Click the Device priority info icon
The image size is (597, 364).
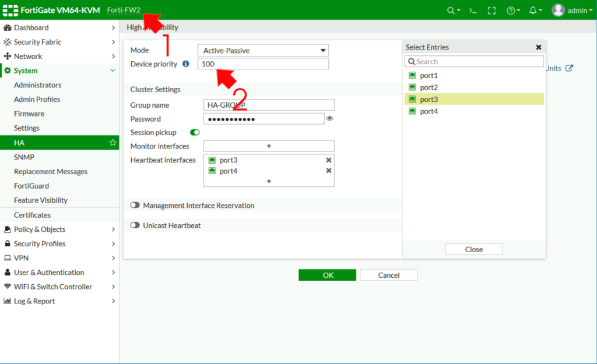point(185,64)
